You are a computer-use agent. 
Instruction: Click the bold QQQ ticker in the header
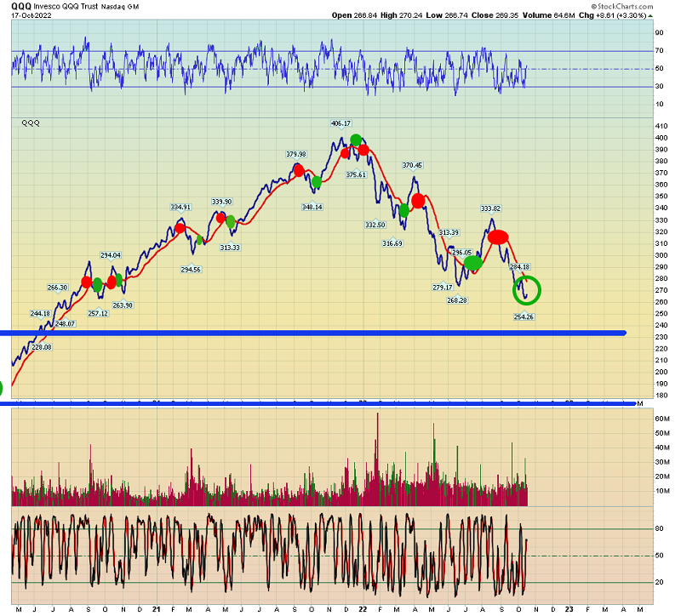point(21,6)
